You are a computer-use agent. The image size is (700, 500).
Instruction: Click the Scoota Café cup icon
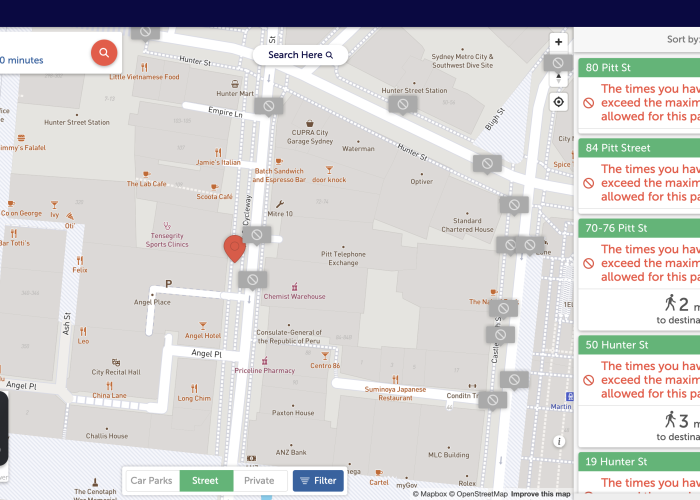coord(214,187)
